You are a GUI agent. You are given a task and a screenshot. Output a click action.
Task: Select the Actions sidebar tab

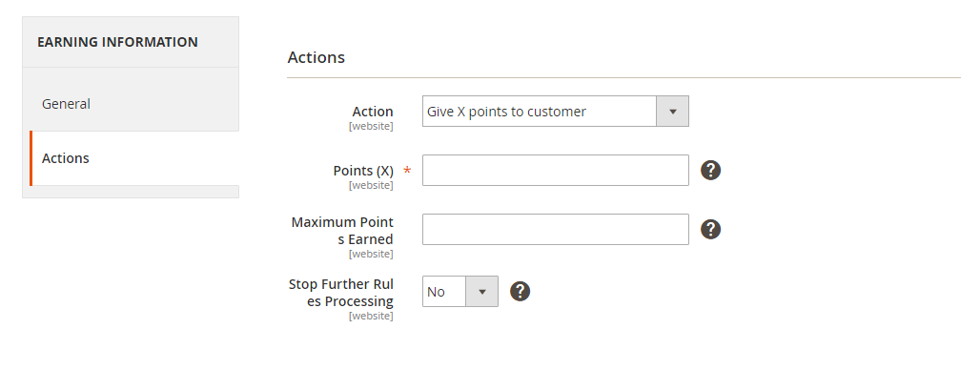pyautogui.click(x=134, y=158)
